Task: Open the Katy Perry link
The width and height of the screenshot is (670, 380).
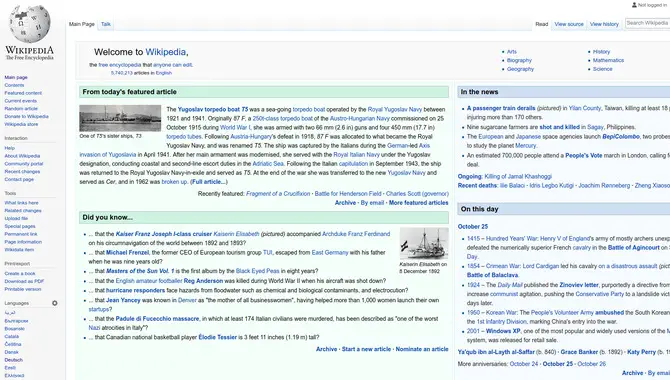Action: click(641, 352)
